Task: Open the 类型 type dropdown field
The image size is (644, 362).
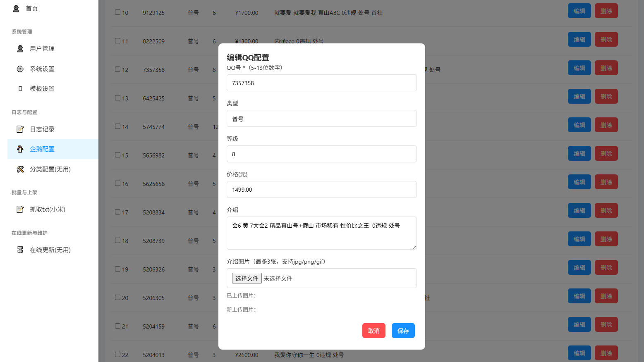Action: pos(321,119)
